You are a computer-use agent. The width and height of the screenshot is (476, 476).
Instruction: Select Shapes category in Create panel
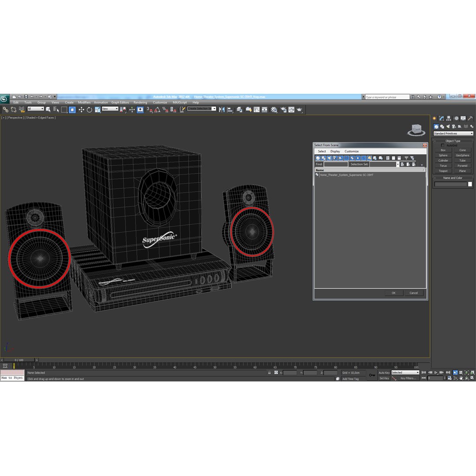tap(442, 126)
